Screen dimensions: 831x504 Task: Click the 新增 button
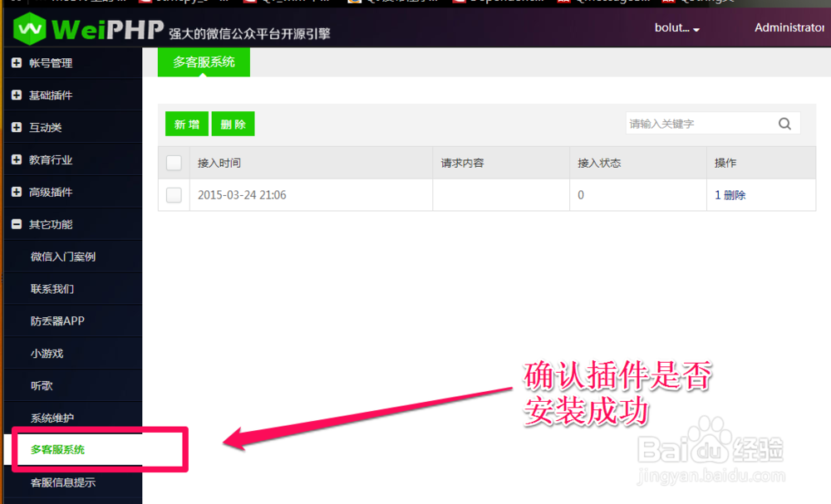(x=186, y=124)
